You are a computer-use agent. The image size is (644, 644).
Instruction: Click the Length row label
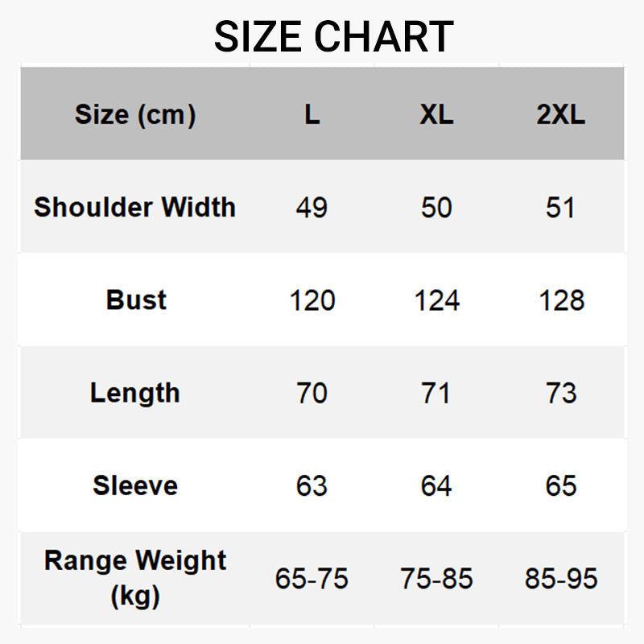pyautogui.click(x=135, y=394)
